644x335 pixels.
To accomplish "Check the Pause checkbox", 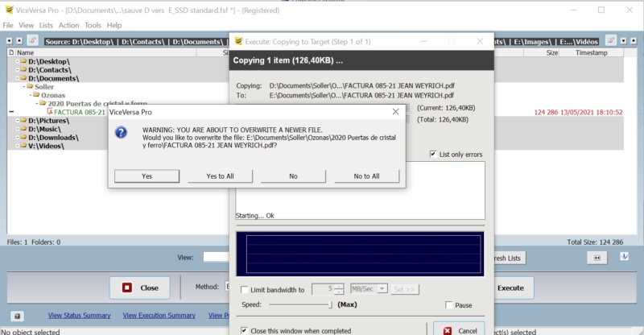I will [449, 305].
